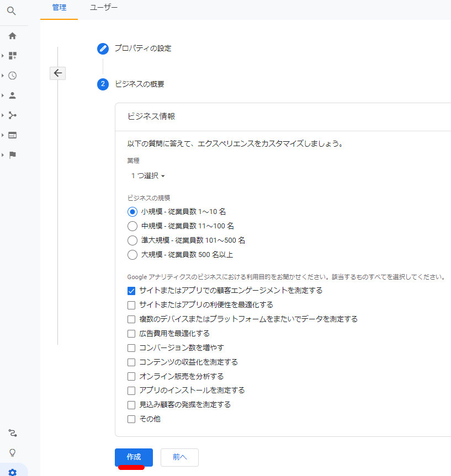The image size is (451, 476).
Task: Open the Home icon in sidebar
Action: pyautogui.click(x=12, y=36)
